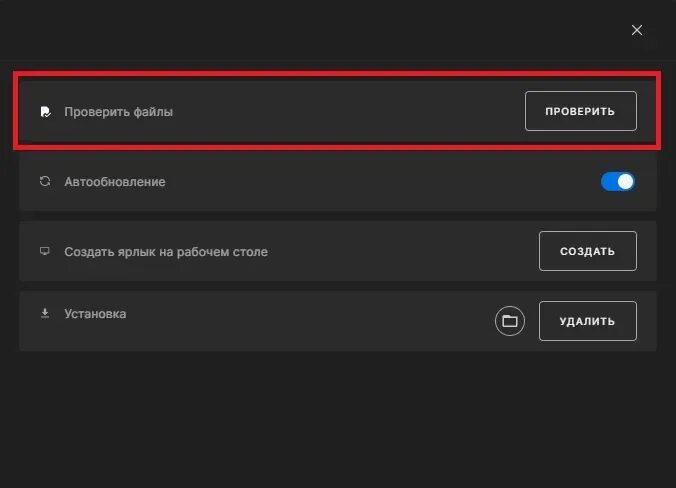Close the dialog with the X icon
This screenshot has height=488, width=676.
pos(637,30)
